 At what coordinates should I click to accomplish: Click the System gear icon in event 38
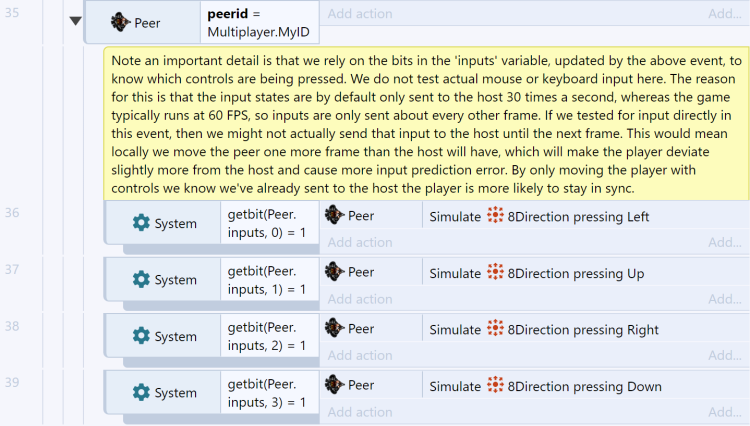point(141,336)
